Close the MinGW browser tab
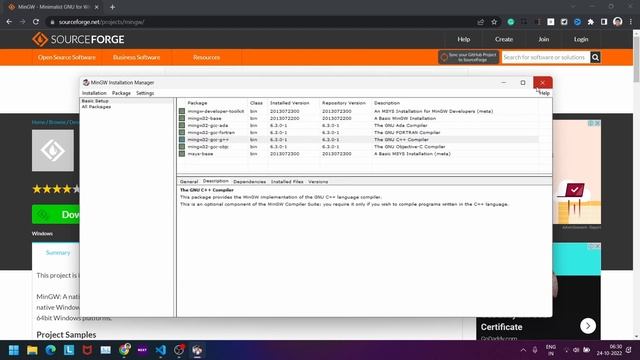Viewport: 640px width, 360px height. click(x=97, y=7)
